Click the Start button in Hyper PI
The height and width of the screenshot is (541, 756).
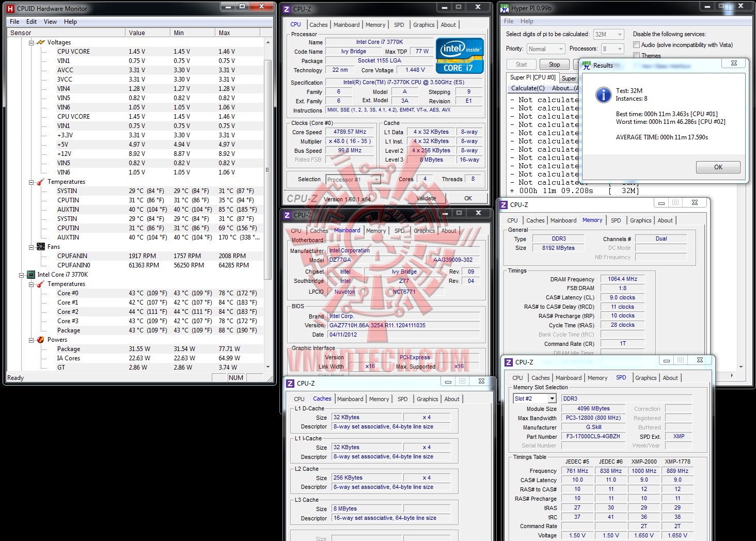pyautogui.click(x=522, y=65)
